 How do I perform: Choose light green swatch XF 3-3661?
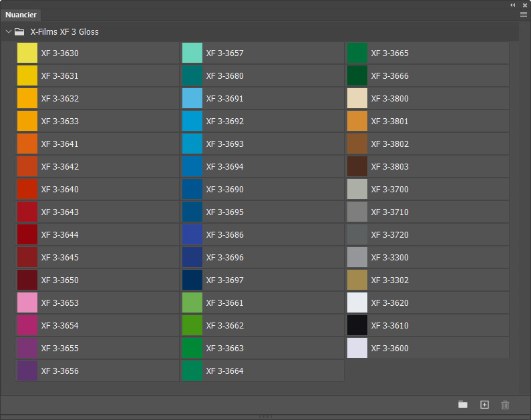tap(192, 302)
